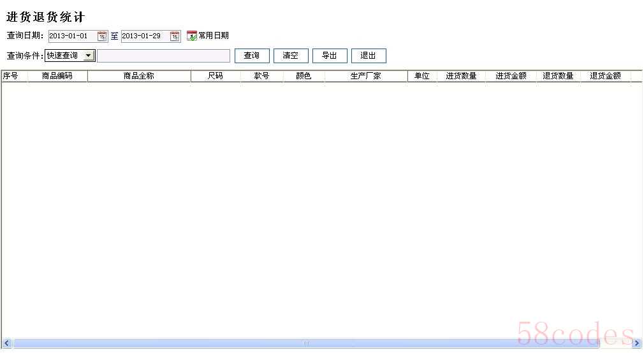
Task: Click the horizontal scrollbar right arrow
Action: [x=636, y=343]
